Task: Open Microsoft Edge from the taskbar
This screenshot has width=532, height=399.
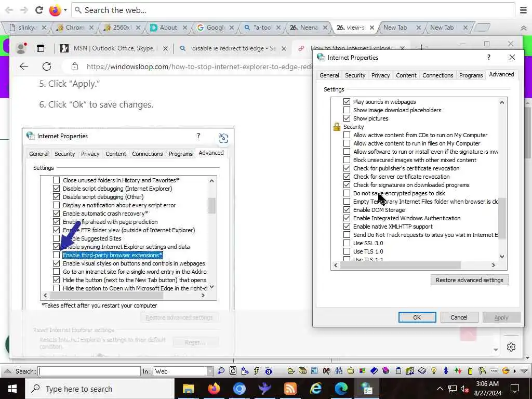Action: click(341, 389)
